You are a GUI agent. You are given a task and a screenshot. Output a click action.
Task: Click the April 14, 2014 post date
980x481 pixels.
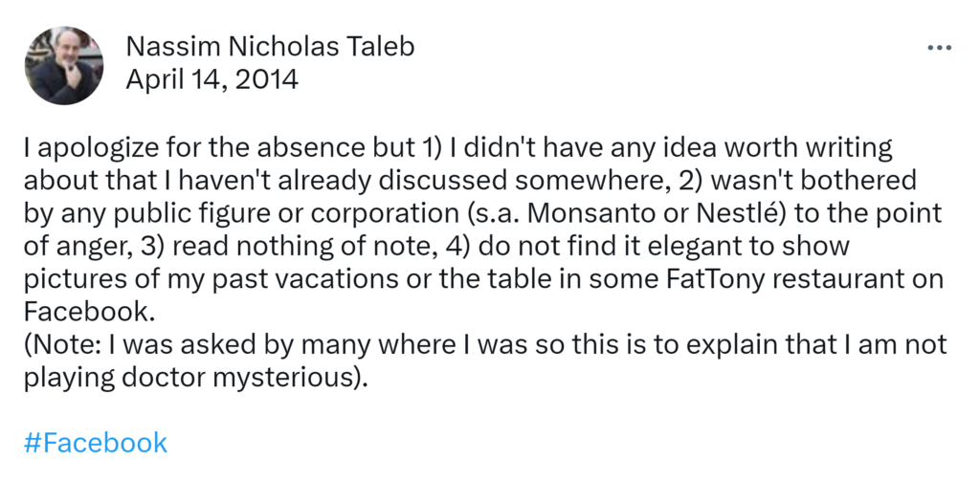[212, 78]
